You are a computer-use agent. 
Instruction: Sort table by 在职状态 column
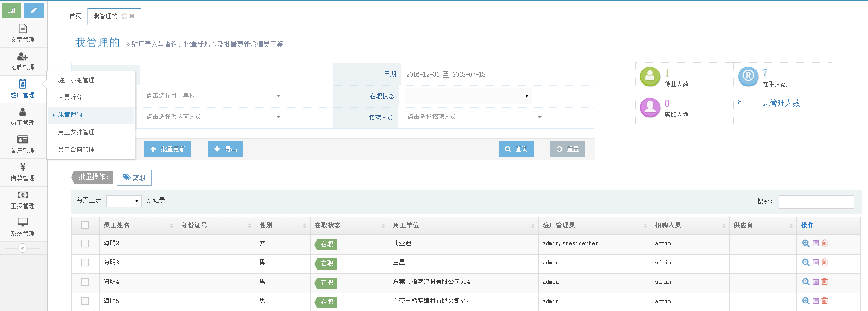[350, 225]
